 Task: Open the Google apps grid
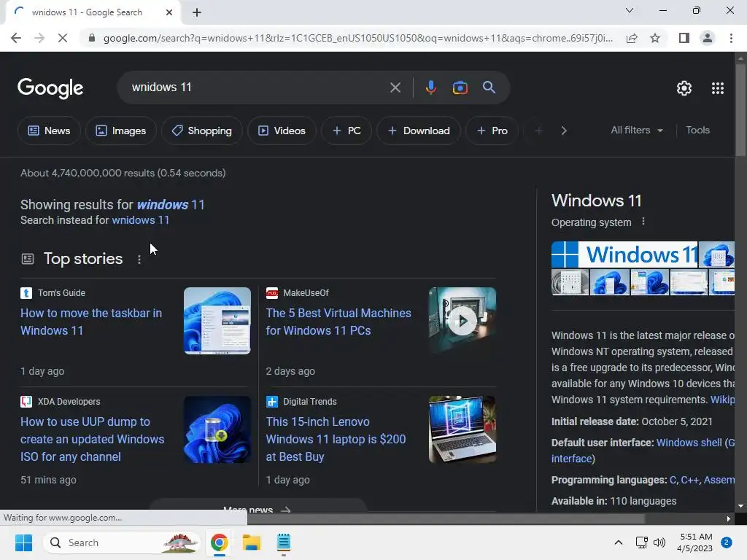(718, 88)
